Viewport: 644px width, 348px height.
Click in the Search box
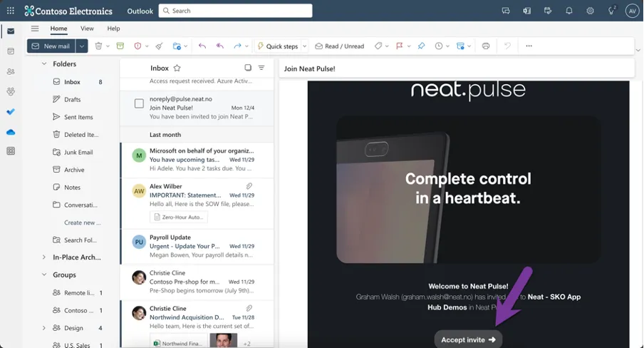point(235,11)
